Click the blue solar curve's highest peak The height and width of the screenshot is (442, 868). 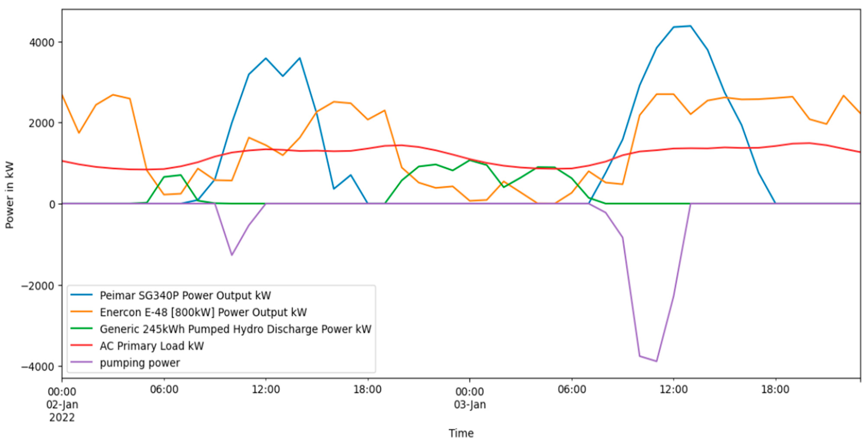690,26
